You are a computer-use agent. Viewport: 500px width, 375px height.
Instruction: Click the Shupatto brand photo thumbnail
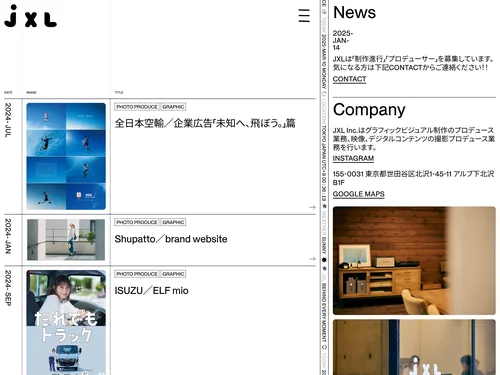(x=66, y=240)
